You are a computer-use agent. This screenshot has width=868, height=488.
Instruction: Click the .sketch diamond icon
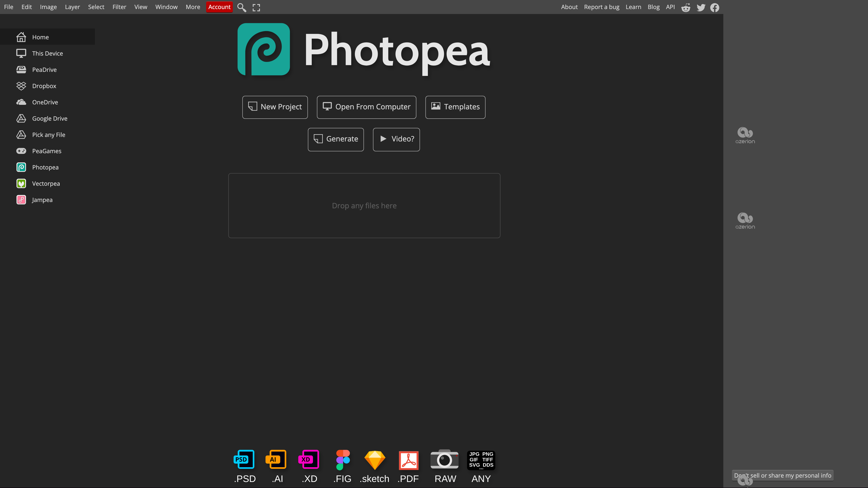coord(375,460)
